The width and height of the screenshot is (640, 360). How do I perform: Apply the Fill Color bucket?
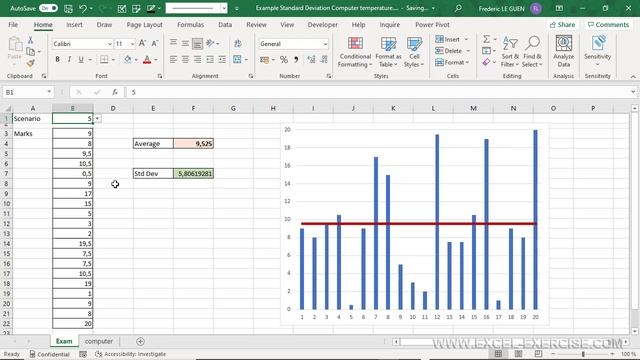[x=128, y=60]
